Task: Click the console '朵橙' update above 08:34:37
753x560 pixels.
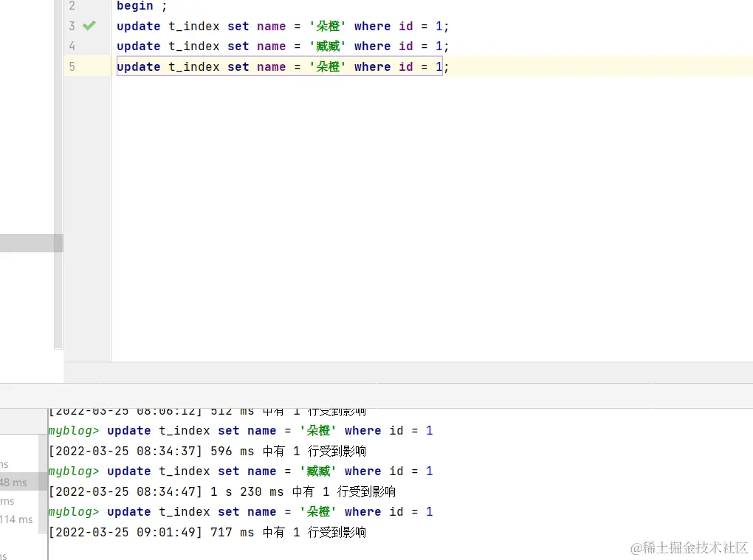Action: [241, 431]
